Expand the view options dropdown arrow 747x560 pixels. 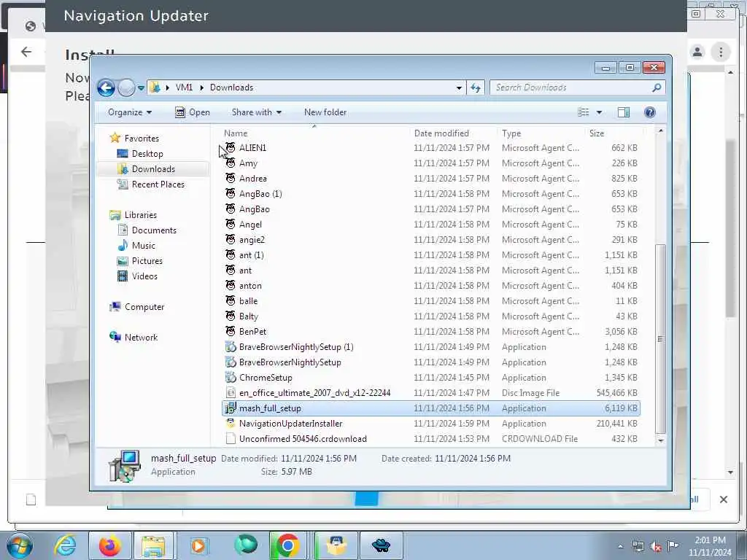[x=600, y=112]
